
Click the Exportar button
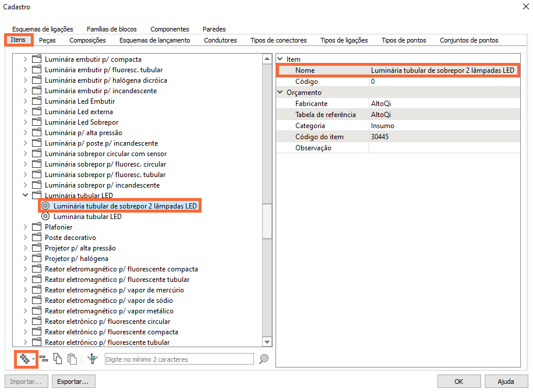(x=73, y=382)
